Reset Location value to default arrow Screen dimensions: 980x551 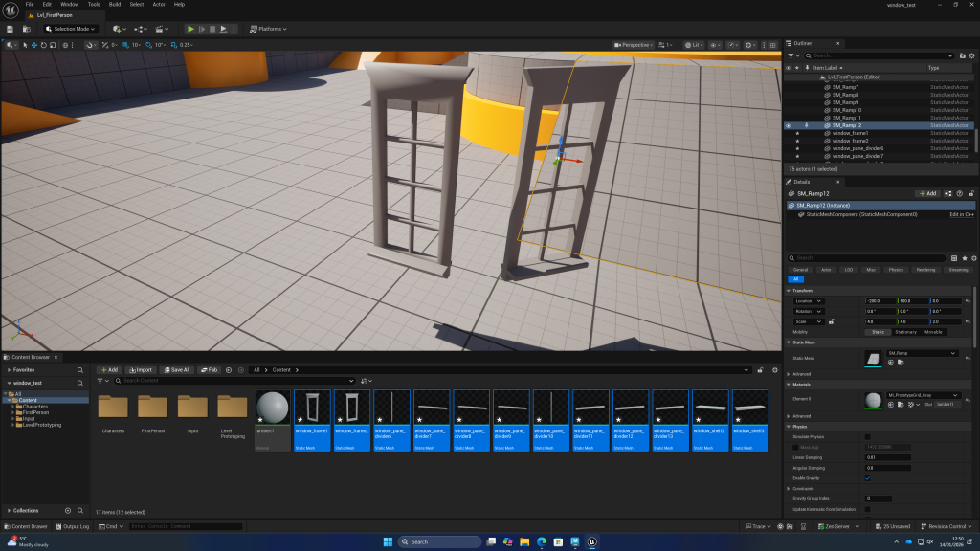tap(968, 300)
